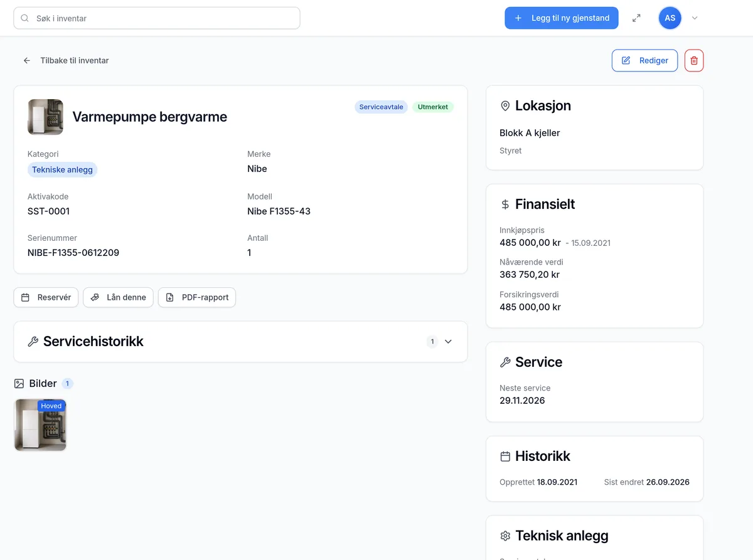Click the current value 363 750,20 kr

(530, 275)
